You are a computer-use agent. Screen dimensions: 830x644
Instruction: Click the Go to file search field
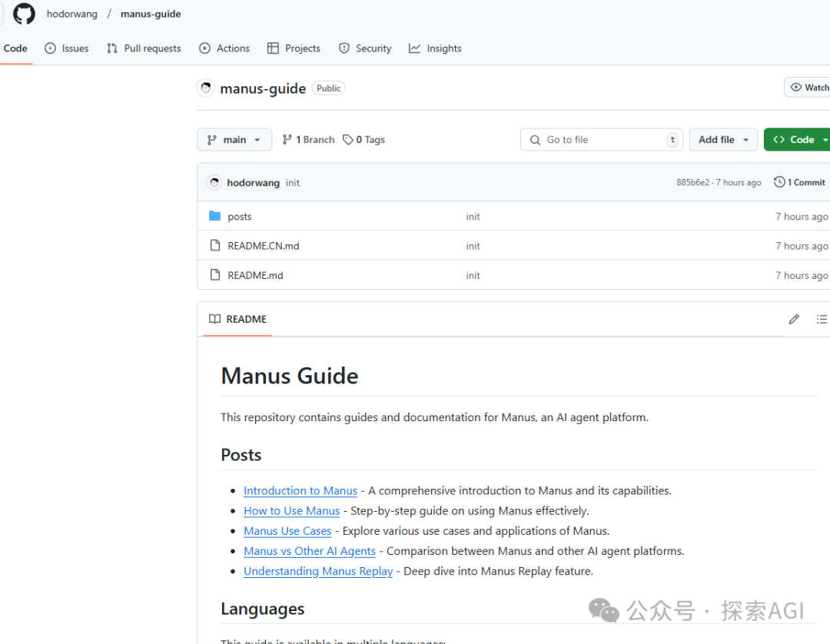click(601, 140)
